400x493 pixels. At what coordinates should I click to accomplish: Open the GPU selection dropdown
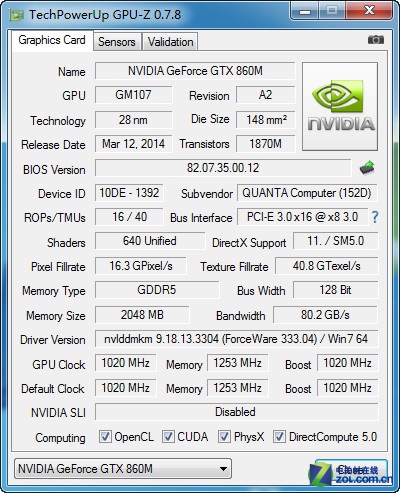tap(123, 469)
